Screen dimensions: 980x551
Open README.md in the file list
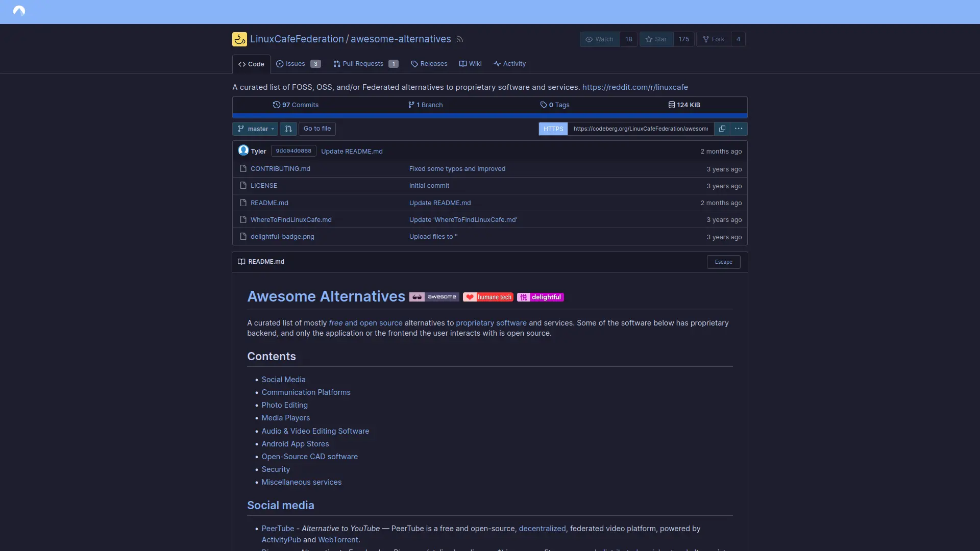pyautogui.click(x=269, y=203)
